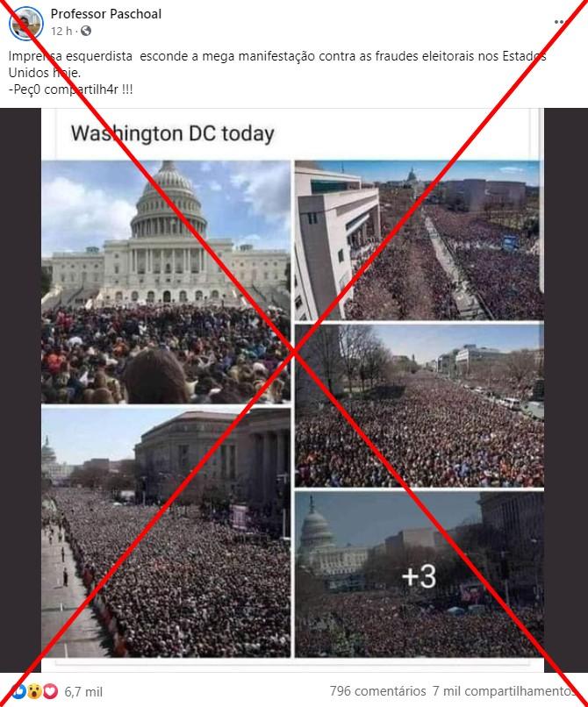Screen dimensions: 588x707
Task: Click the blue Like reaction icon
Action: [x=19, y=690]
